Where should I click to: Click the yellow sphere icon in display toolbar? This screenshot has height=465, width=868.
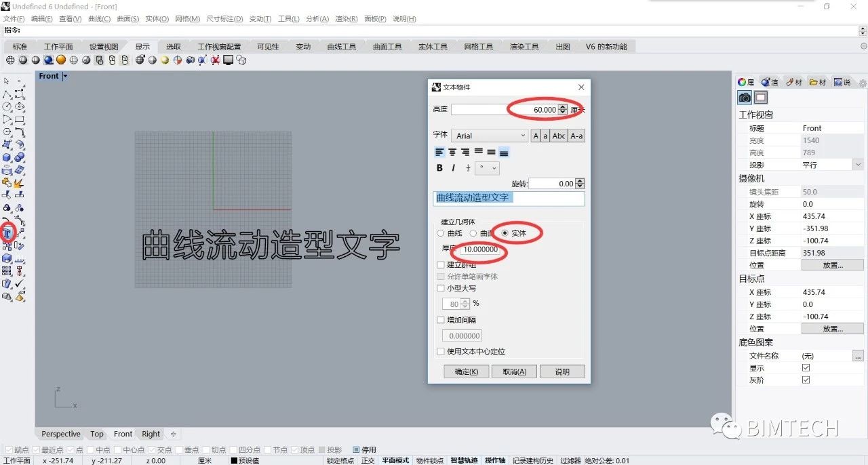coord(165,60)
